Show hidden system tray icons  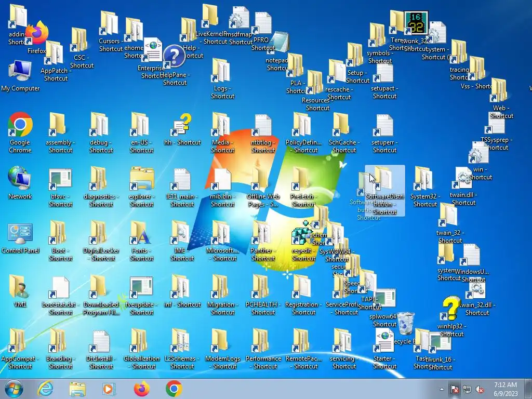[442, 389]
